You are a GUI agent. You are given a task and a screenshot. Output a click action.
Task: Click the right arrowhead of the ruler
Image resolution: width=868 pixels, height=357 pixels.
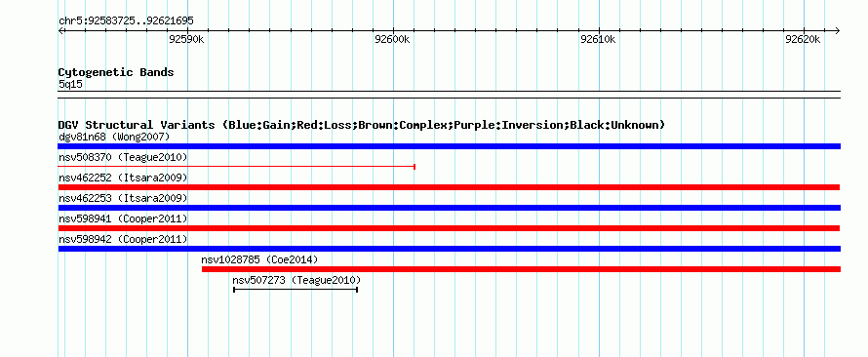tap(838, 30)
